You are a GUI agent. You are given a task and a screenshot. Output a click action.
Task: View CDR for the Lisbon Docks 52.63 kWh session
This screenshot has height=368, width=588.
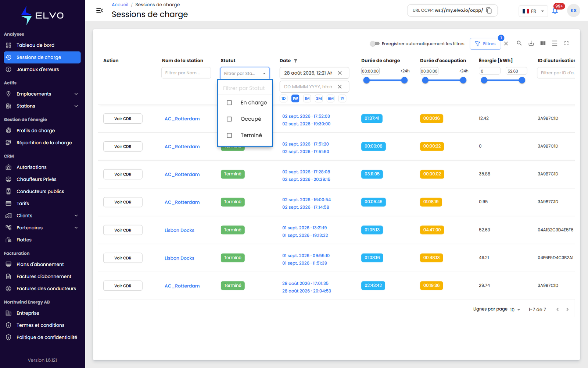123,230
